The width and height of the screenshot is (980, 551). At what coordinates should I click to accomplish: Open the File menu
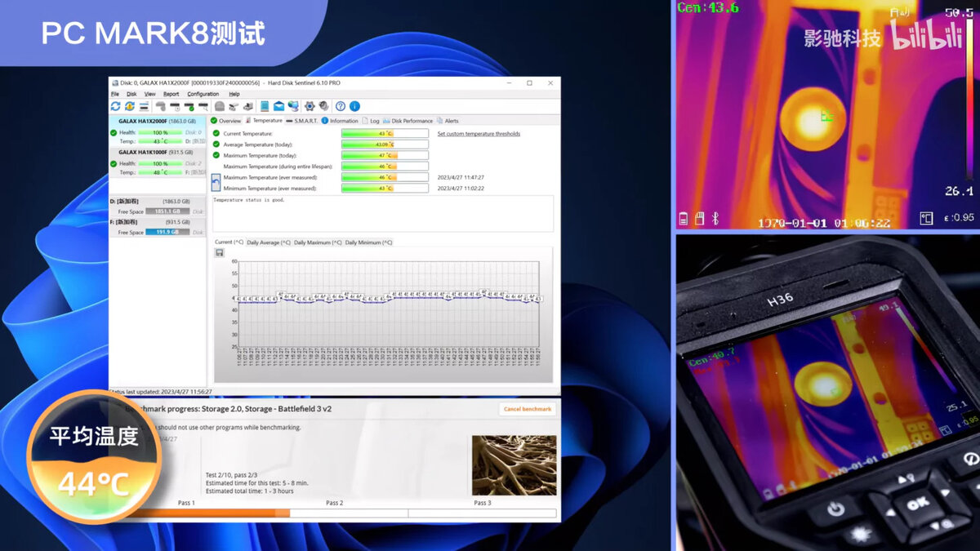115,94
